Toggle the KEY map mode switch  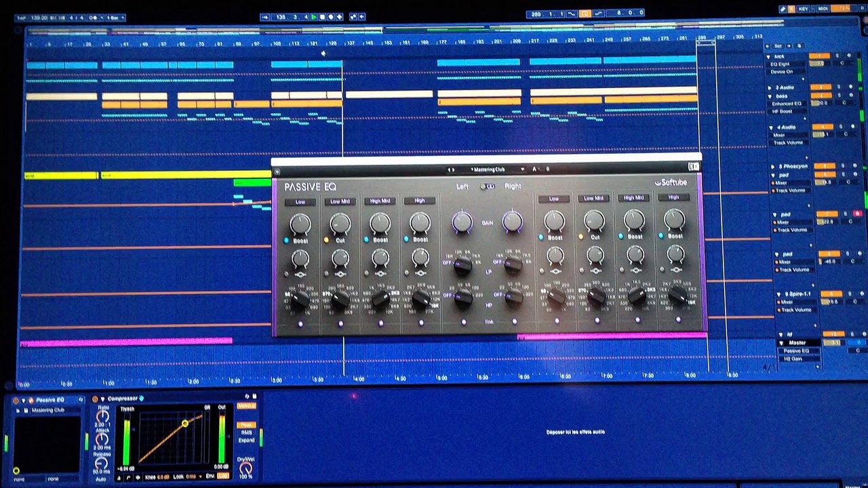[x=804, y=9]
